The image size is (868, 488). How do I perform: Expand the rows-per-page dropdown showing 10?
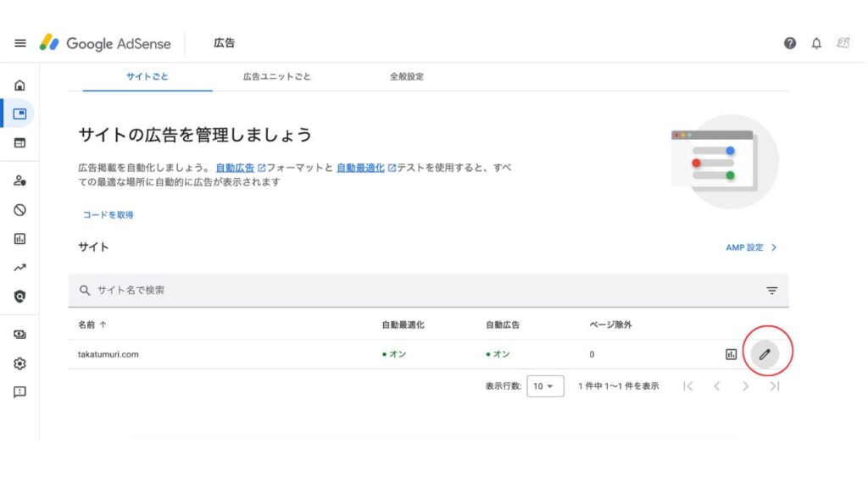pyautogui.click(x=545, y=386)
